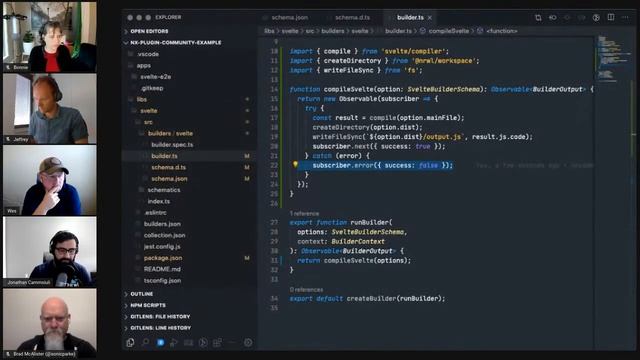This screenshot has height=360, width=640.
Task: Click the Split Editor Right icon
Action: (x=611, y=17)
